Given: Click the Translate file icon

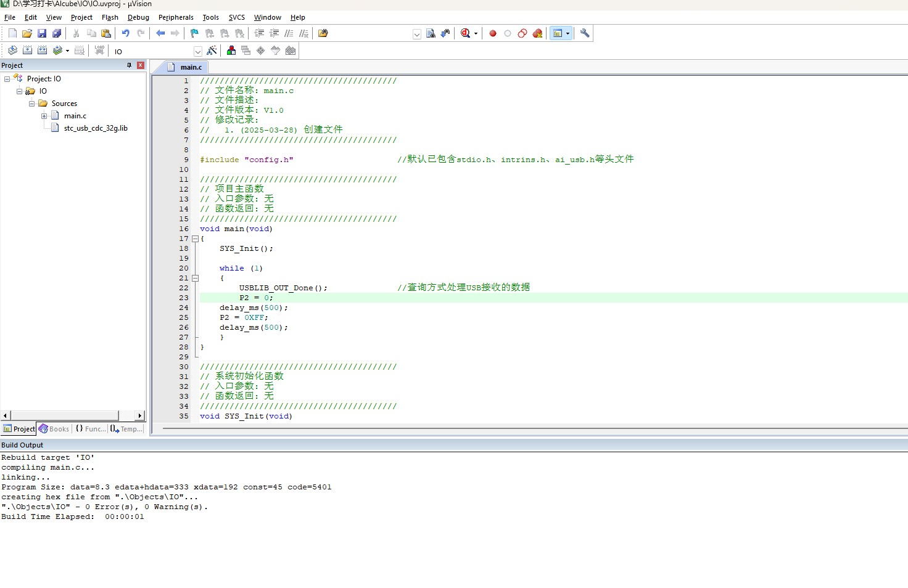Looking at the screenshot, I should [12, 51].
